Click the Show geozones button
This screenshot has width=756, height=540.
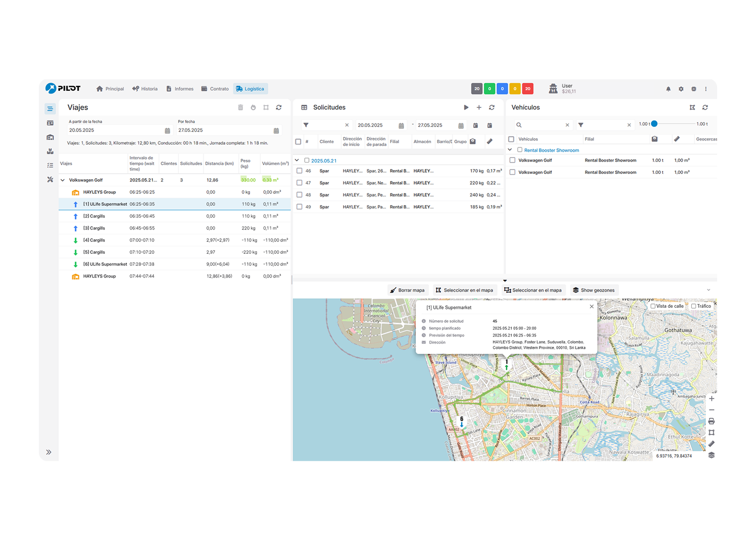pyautogui.click(x=593, y=290)
